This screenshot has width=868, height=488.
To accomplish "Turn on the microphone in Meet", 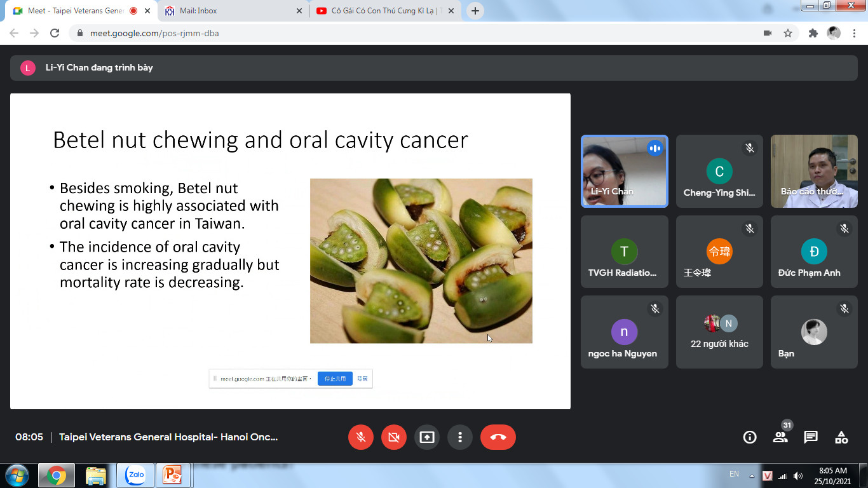I will (361, 437).
